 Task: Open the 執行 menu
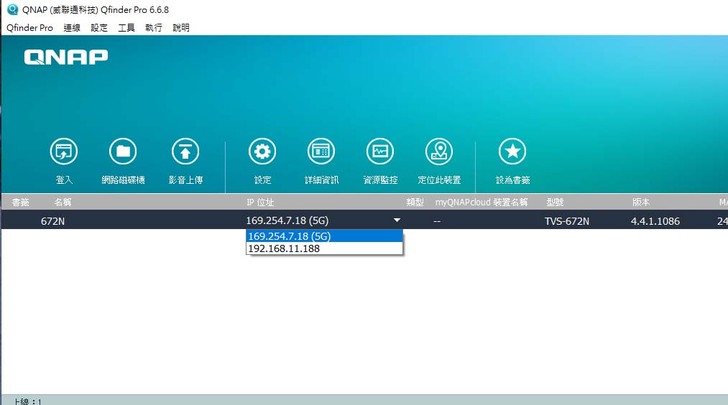click(x=154, y=28)
